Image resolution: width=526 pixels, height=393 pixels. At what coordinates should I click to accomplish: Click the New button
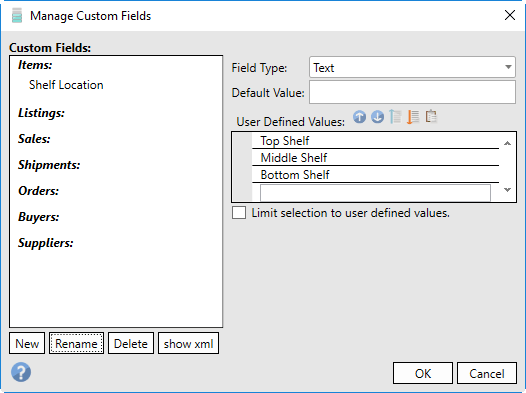[27, 343]
